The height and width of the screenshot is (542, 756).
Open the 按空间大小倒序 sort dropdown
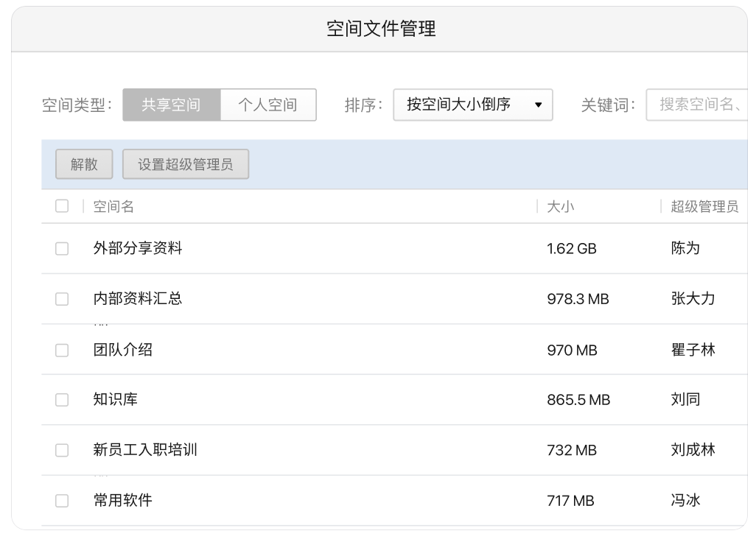[x=473, y=105]
